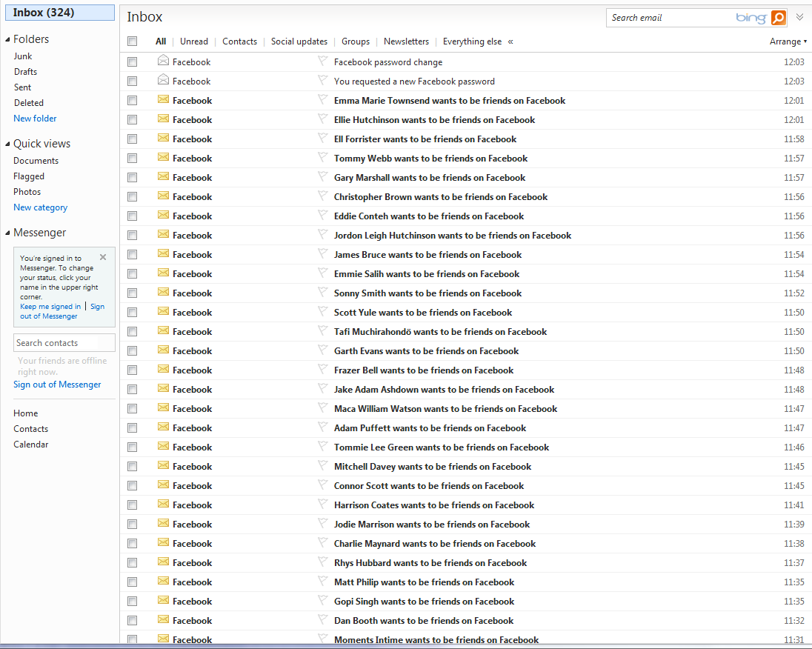Viewport: 812px width, 649px height.
Task: Check the box for Tommy Webb email
Action: coord(132,159)
